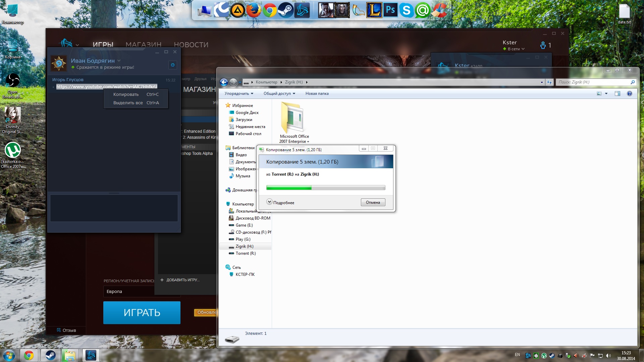Click Explorer help question mark icon
The height and width of the screenshot is (362, 644).
pyautogui.click(x=629, y=94)
